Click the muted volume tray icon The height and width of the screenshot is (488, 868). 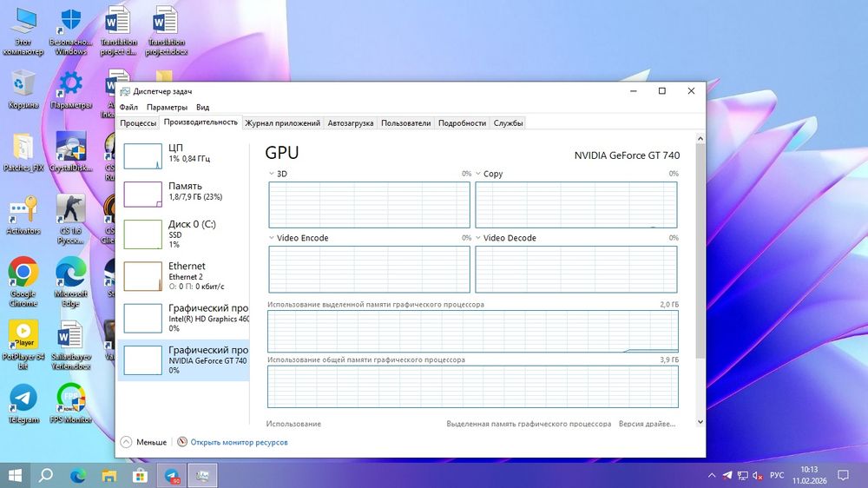coord(758,475)
